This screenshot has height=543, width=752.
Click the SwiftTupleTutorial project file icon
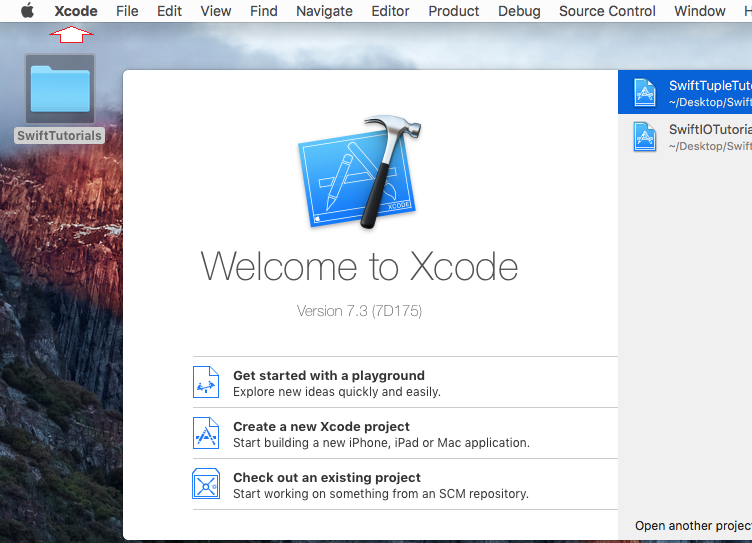[645, 92]
